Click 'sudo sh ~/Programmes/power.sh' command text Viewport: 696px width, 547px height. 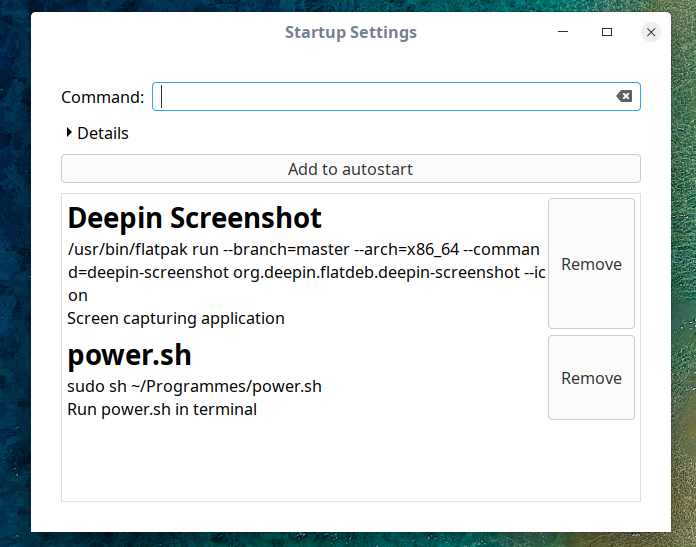click(194, 386)
